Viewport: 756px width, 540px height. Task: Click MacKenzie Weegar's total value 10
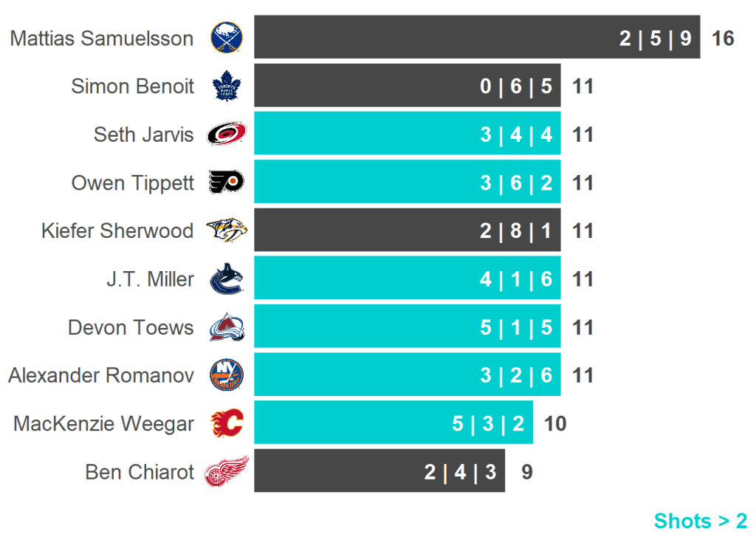[x=555, y=424]
